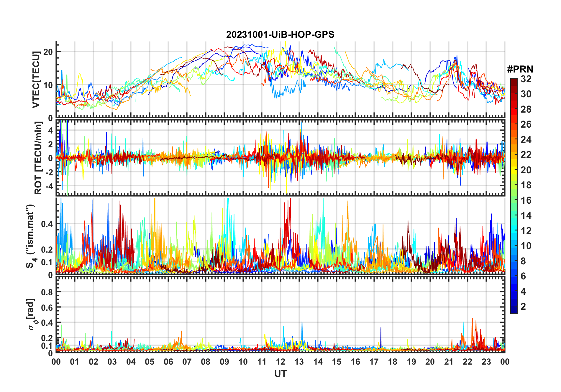Click the VTEC axis tick label 10
Screen dimensions: 561x392
tap(47, 85)
